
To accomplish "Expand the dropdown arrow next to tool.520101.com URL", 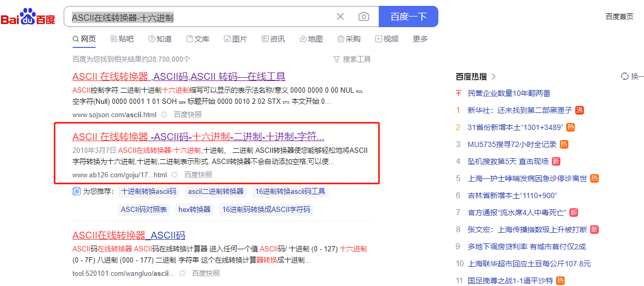I will pos(182,273).
